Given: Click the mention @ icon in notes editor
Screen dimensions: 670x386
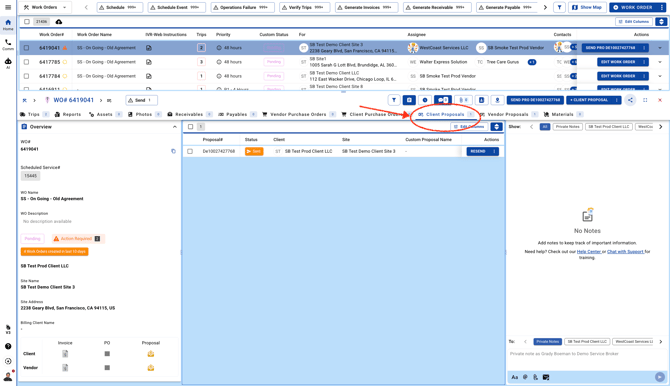Looking at the screenshot, I should coord(525,377).
